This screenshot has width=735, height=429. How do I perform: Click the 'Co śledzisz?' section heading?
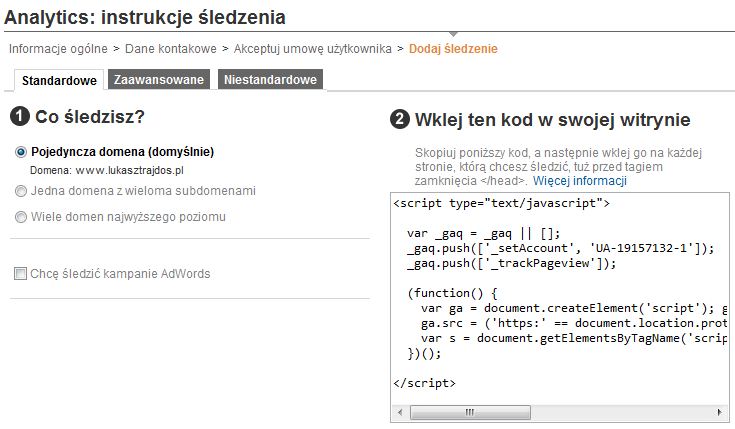(90, 117)
